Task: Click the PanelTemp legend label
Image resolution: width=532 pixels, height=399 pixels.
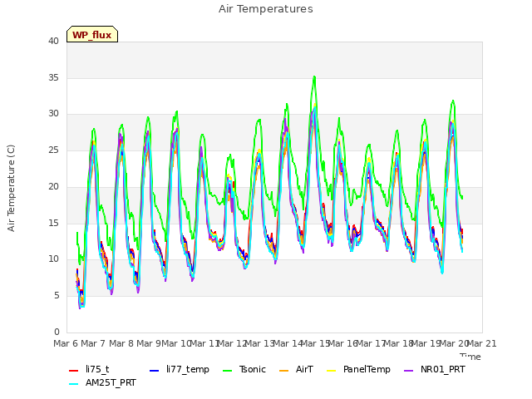Action: pos(367,369)
